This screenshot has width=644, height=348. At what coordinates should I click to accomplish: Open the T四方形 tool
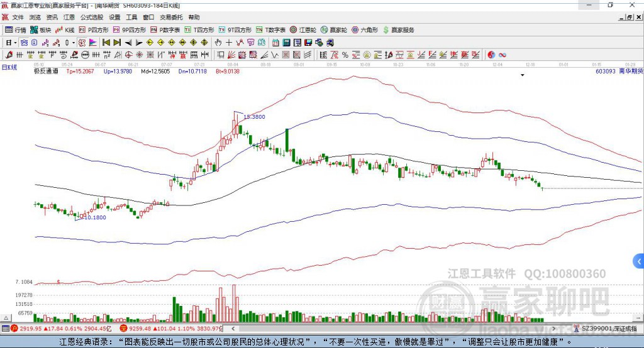tap(199, 30)
